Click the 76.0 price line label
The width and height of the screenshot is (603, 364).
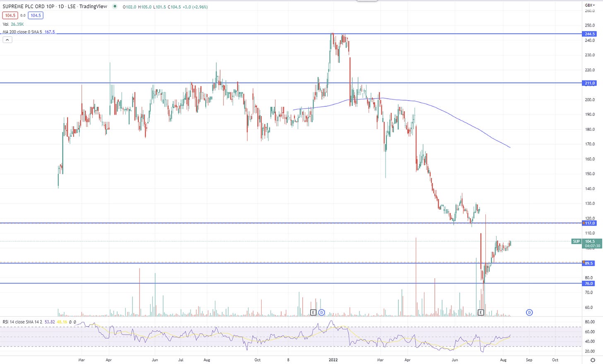coord(589,284)
